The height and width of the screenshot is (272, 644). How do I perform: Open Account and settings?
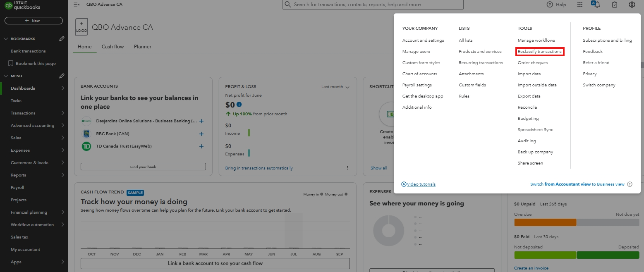point(423,41)
